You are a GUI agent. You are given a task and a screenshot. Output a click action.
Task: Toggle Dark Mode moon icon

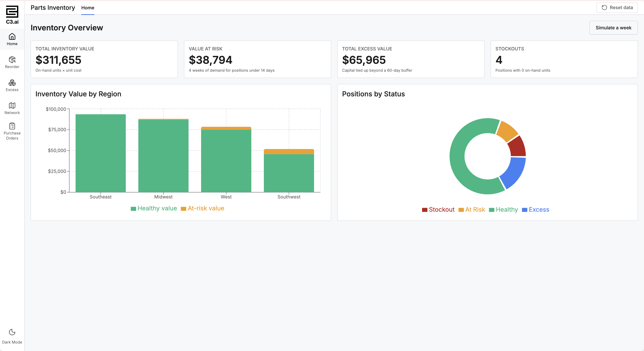[x=12, y=332]
